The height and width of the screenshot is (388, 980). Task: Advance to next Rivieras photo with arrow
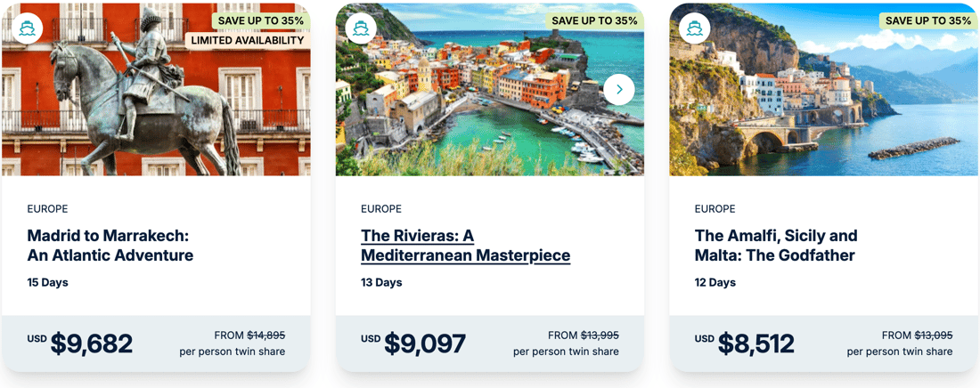tap(619, 89)
